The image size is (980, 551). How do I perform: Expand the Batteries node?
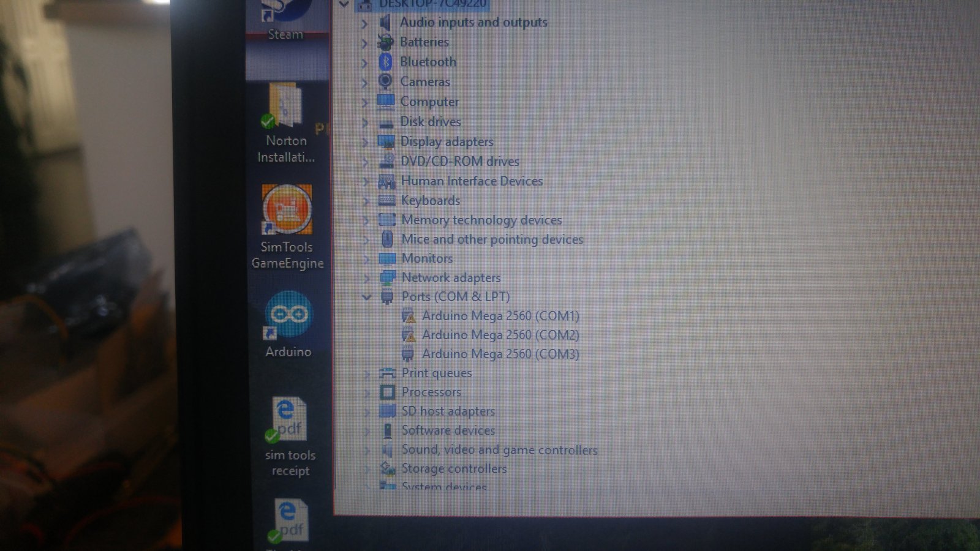click(x=364, y=43)
